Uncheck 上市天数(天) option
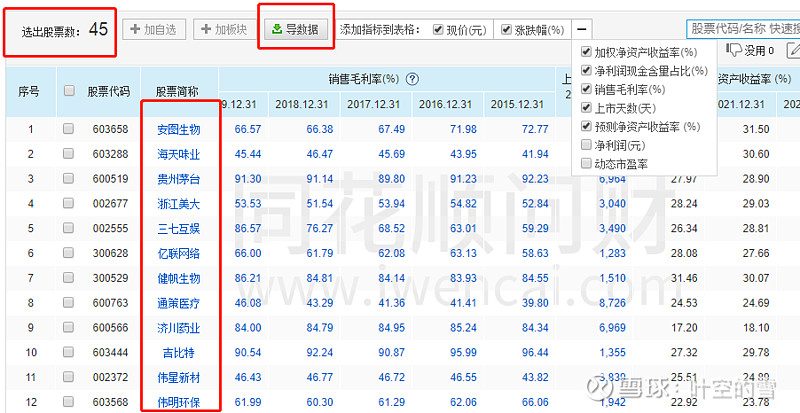This screenshot has height=413, width=800. pos(586,108)
